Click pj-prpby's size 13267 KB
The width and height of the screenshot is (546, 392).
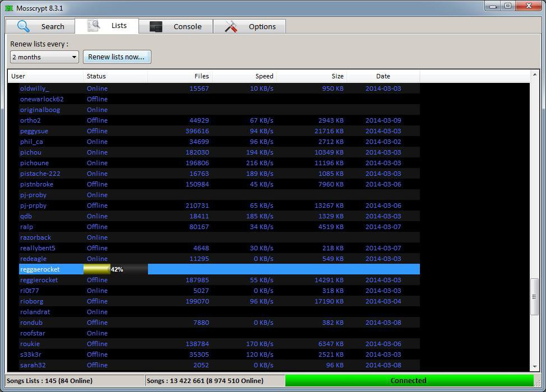pos(329,206)
